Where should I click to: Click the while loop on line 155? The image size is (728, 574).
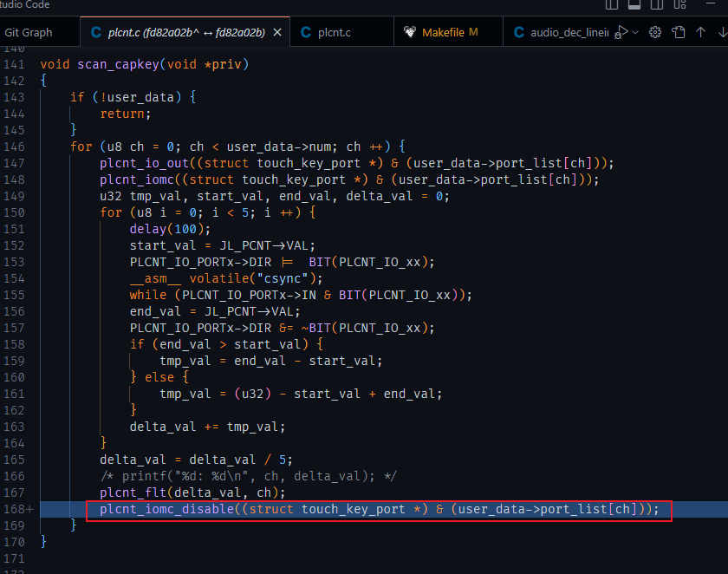point(301,296)
